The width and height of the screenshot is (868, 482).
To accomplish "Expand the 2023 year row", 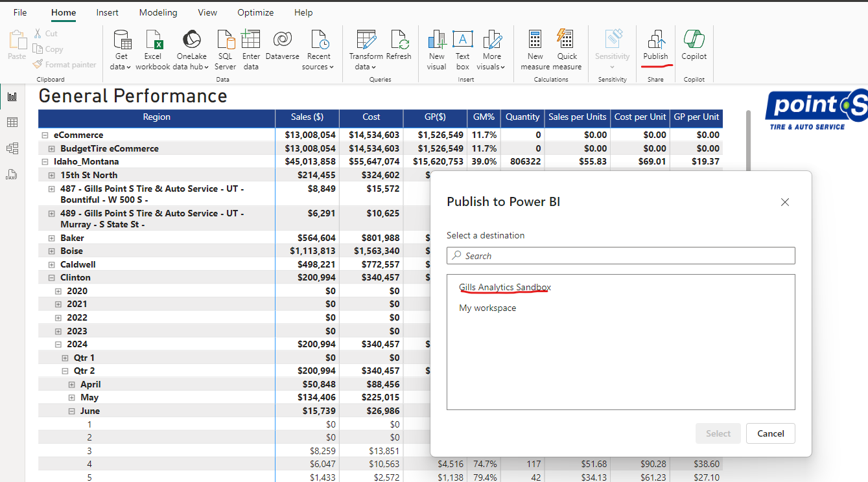I will (x=58, y=331).
